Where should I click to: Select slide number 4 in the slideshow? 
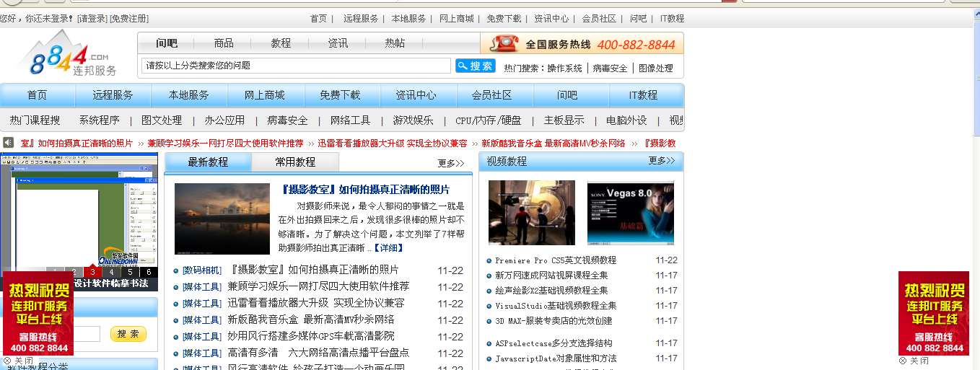click(111, 272)
